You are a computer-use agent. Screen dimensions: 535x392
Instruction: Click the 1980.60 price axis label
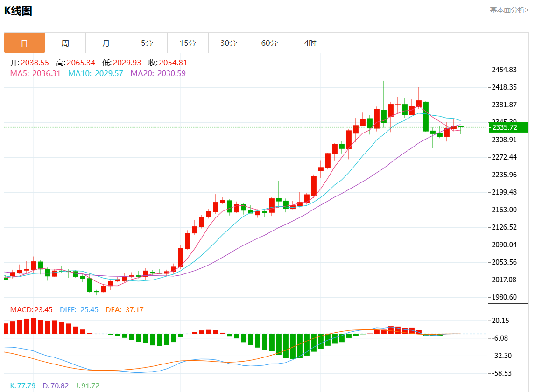click(x=504, y=297)
